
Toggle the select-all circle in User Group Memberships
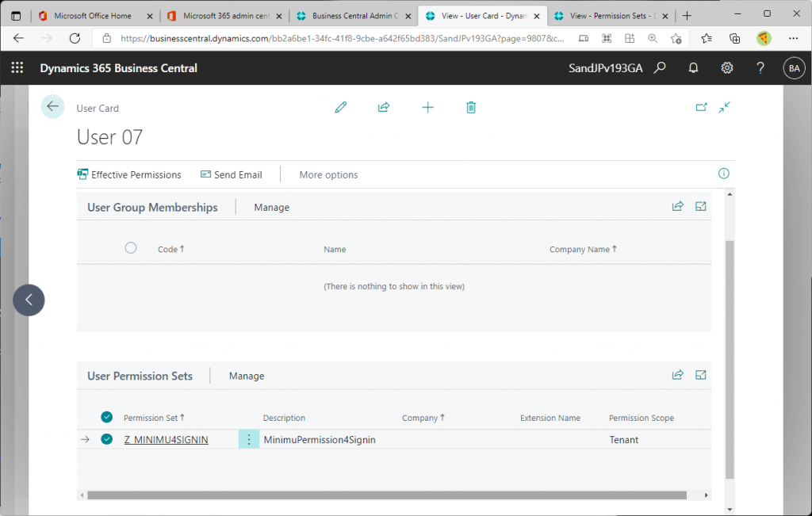[131, 248]
